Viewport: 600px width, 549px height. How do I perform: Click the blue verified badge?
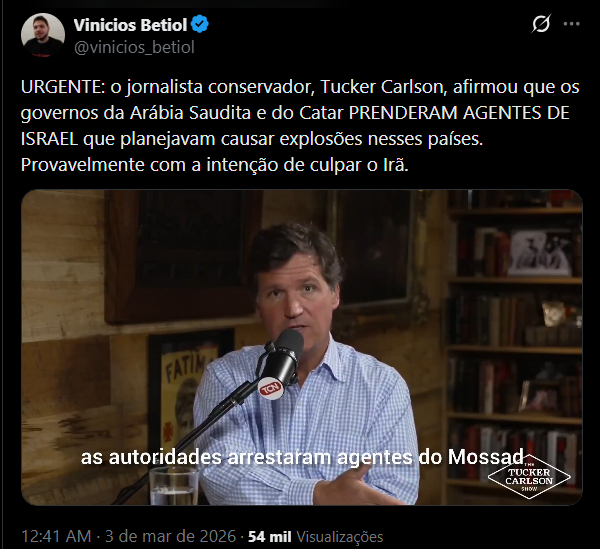[200, 24]
